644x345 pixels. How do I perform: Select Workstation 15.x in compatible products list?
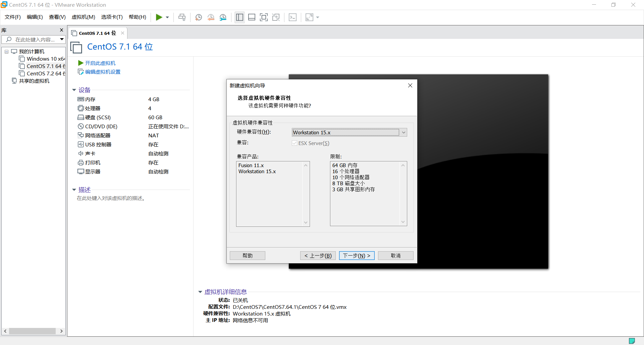click(257, 171)
